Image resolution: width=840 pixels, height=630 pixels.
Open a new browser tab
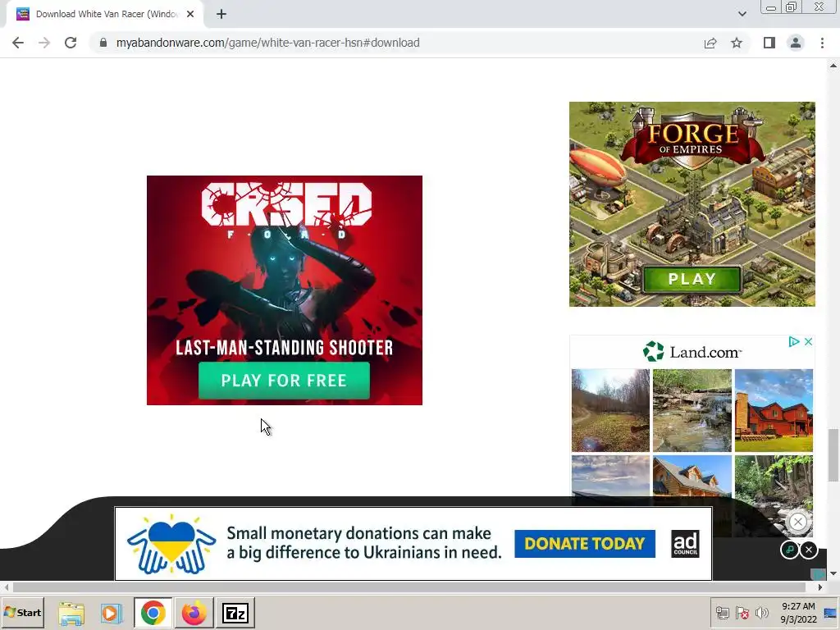(x=221, y=14)
